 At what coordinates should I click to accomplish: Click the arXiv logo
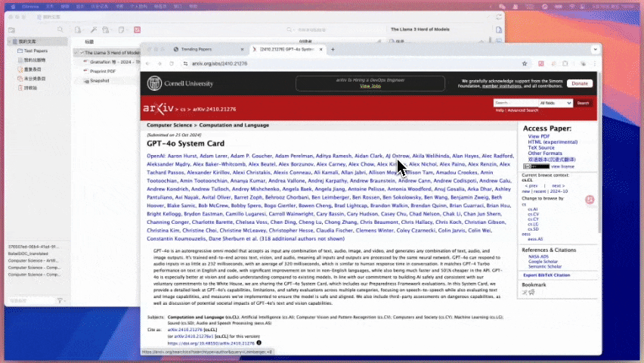tap(158, 109)
